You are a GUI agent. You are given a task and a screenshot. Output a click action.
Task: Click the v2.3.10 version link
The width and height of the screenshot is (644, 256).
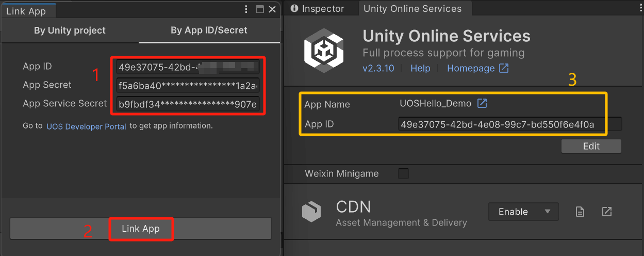[378, 68]
